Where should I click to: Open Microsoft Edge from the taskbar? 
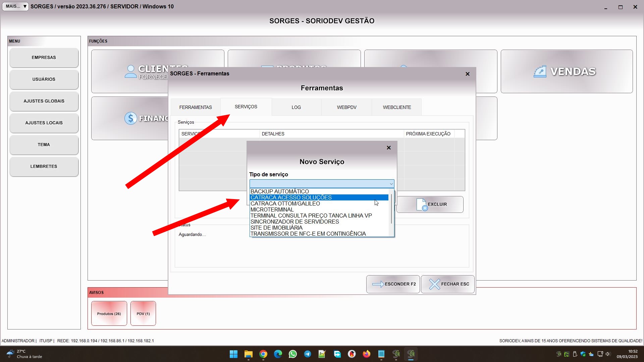click(278, 354)
